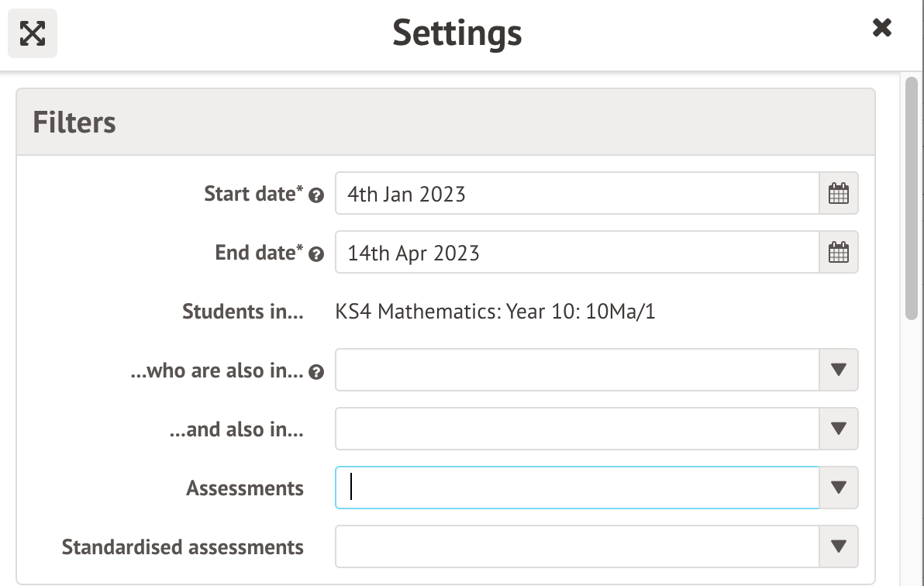Focus the '...who are also in...' text box
This screenshot has height=586, width=924.
pyautogui.click(x=576, y=370)
